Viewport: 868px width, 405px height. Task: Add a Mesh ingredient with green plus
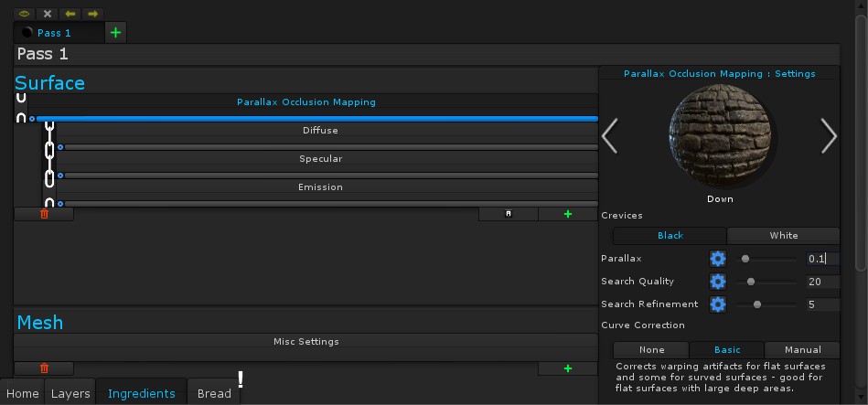point(568,368)
